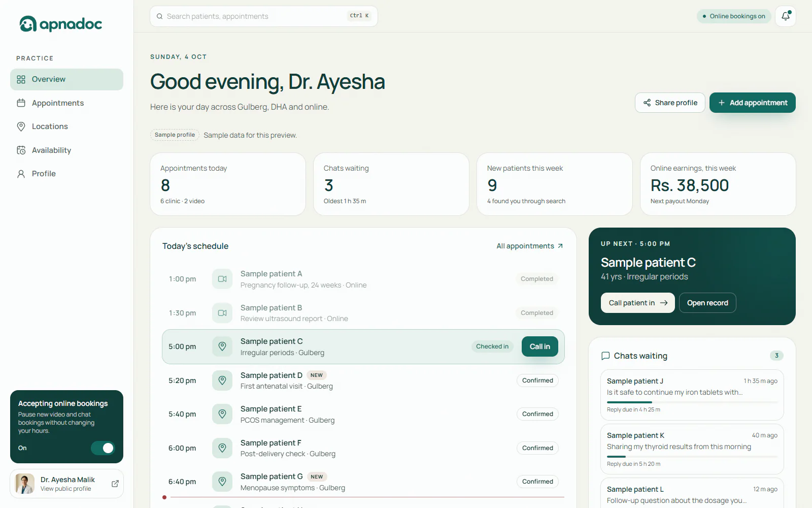Click the Online earnings, this week card

pos(718,184)
